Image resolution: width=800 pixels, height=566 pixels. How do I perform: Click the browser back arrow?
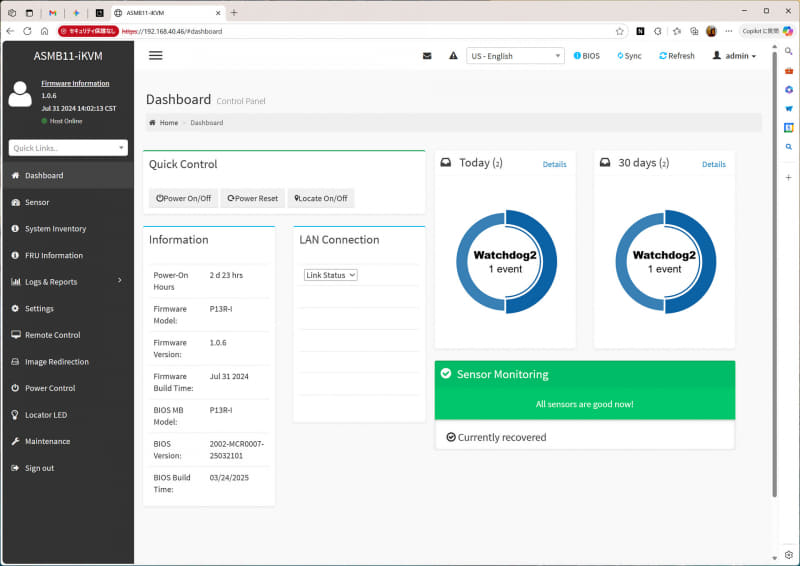click(10, 31)
